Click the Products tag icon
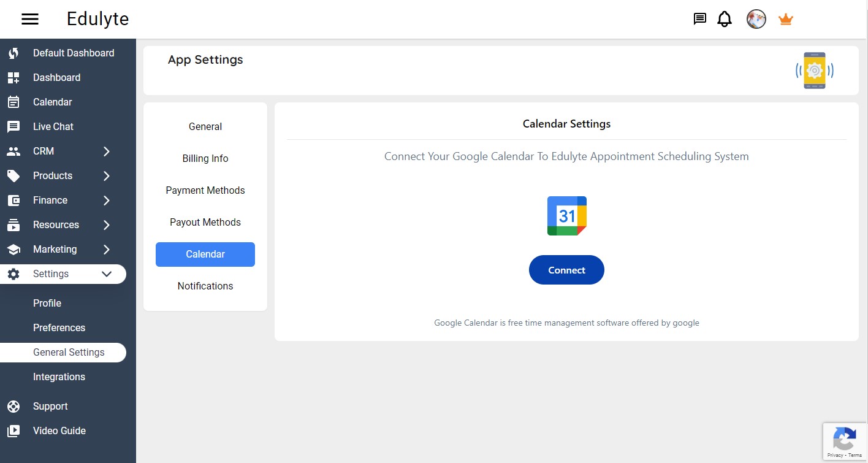The height and width of the screenshot is (463, 868). [13, 176]
